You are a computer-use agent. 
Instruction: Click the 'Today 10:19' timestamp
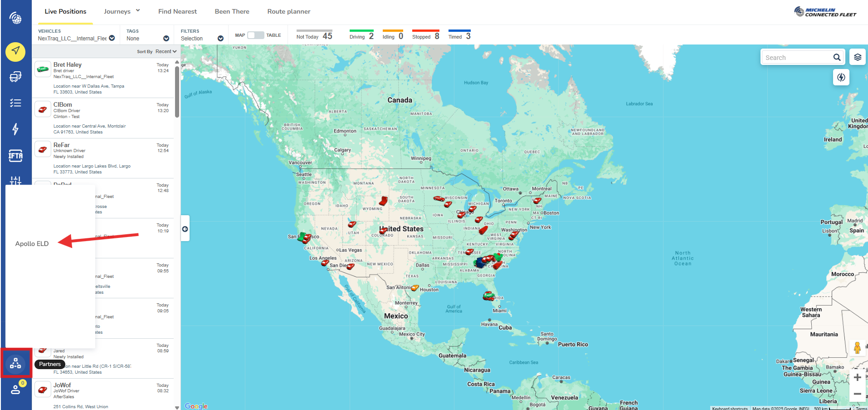163,228
